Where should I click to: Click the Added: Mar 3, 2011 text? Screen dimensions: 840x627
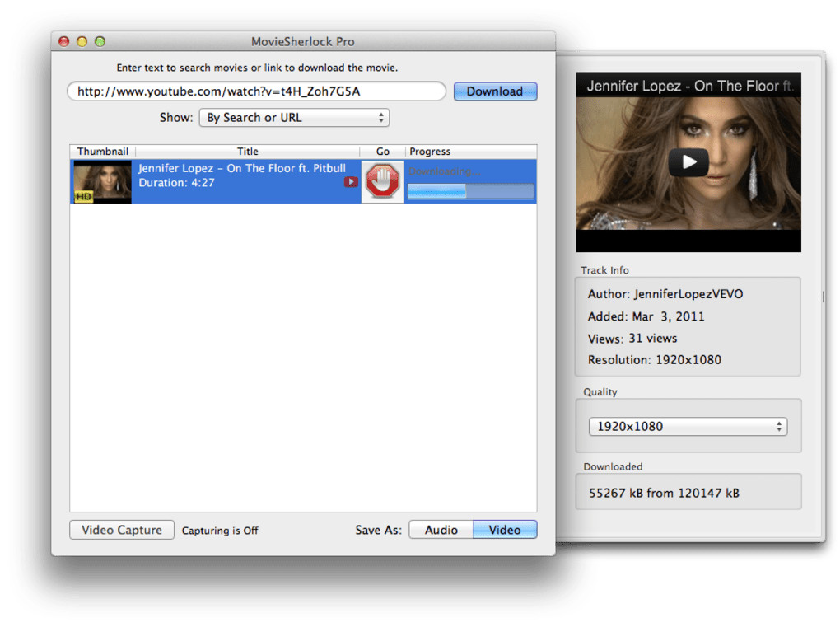pos(646,316)
